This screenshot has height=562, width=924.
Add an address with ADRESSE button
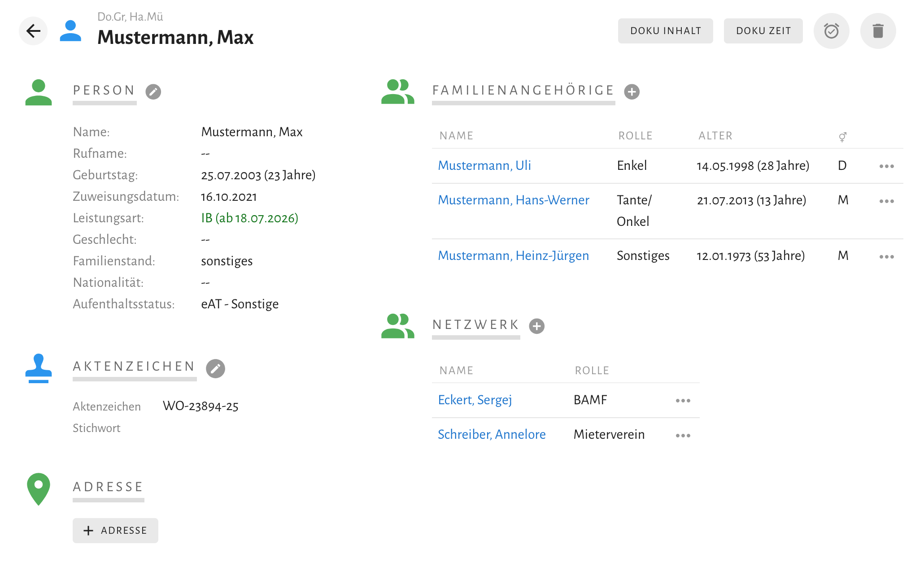coord(115,531)
